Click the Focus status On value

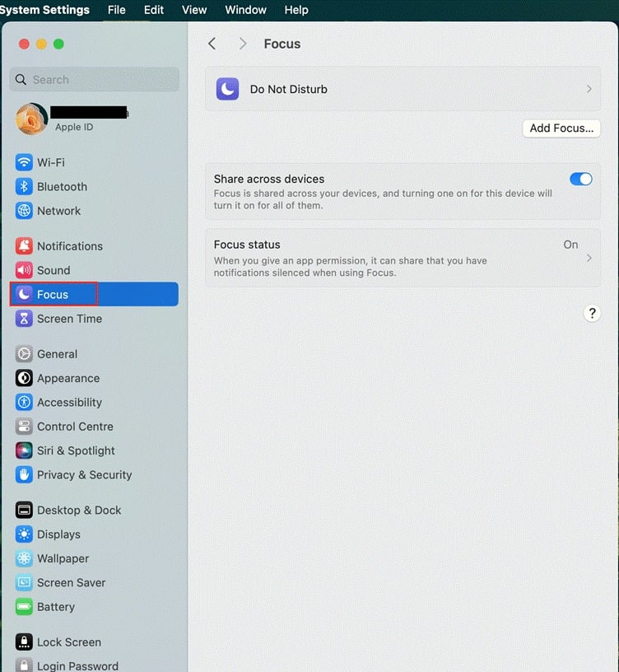(570, 245)
